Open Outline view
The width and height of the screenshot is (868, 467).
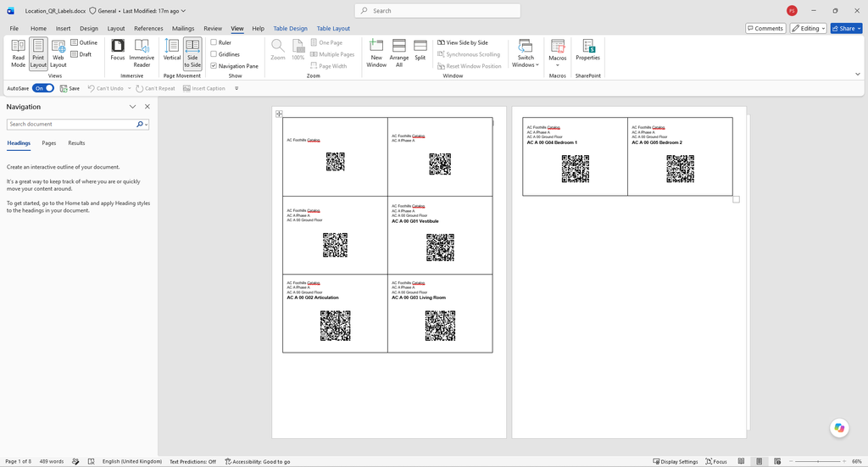[84, 42]
